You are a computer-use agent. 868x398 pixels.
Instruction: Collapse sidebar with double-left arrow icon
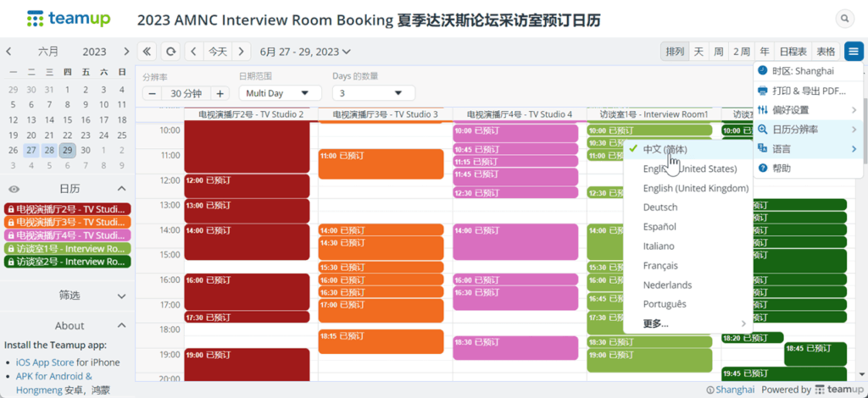[x=147, y=52]
